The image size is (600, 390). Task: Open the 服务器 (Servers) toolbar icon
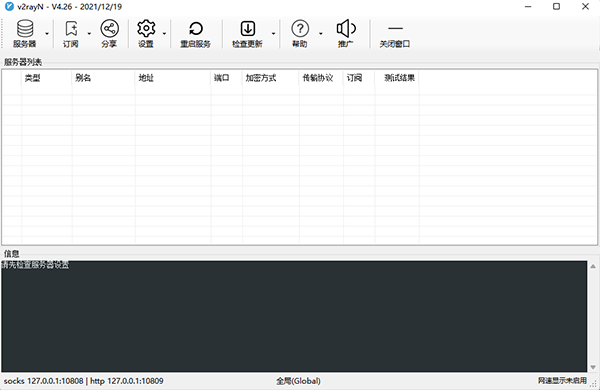25,28
